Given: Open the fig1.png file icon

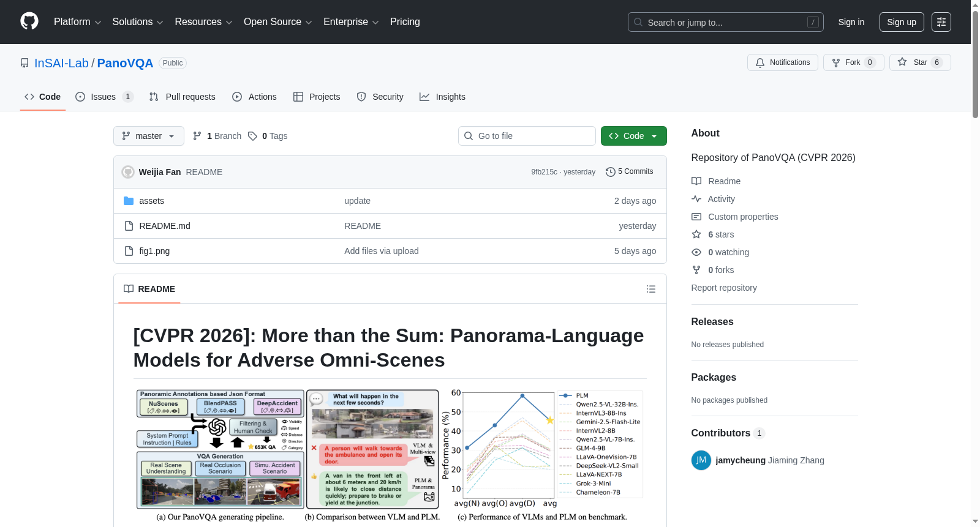Looking at the screenshot, I should point(129,251).
